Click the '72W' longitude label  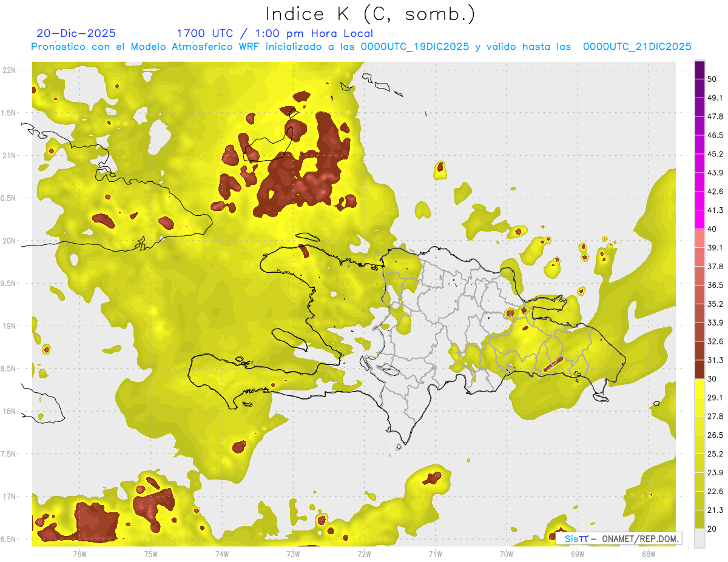364,554
